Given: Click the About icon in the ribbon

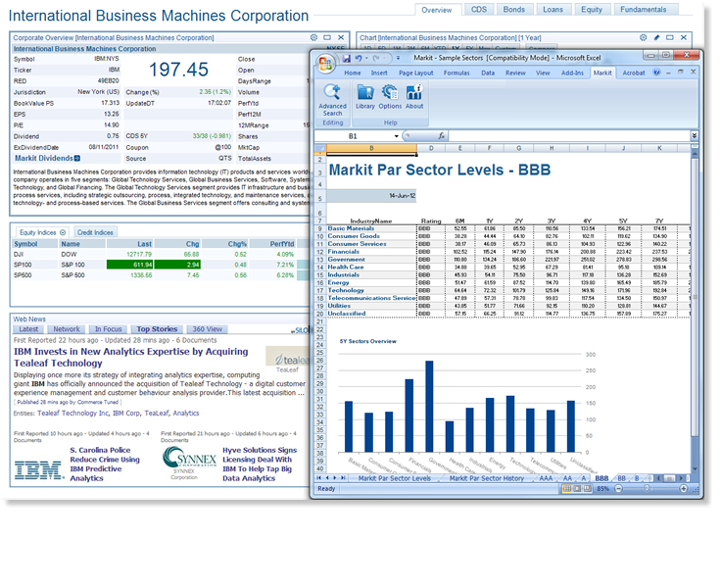Looking at the screenshot, I should (x=413, y=97).
